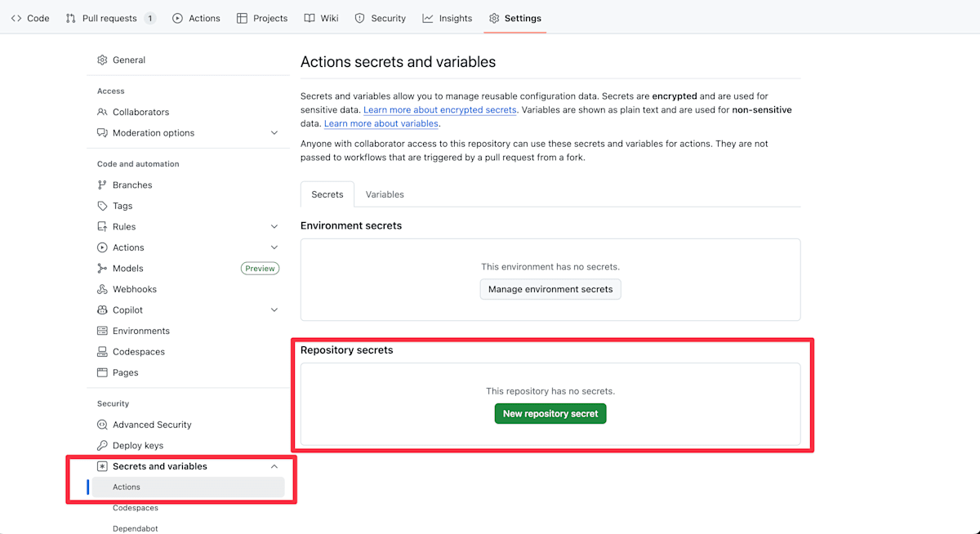
Task: Click the Settings gear icon in top navigation
Action: (494, 18)
